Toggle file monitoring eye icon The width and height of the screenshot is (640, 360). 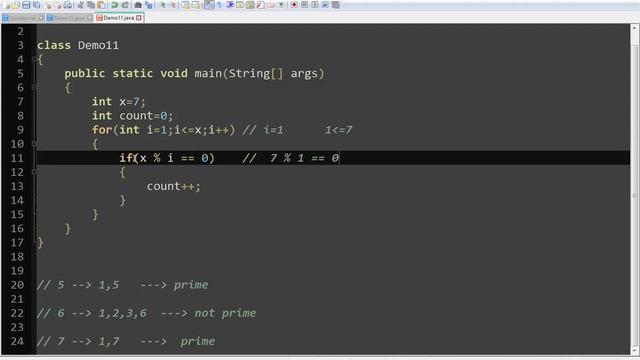(x=281, y=5)
